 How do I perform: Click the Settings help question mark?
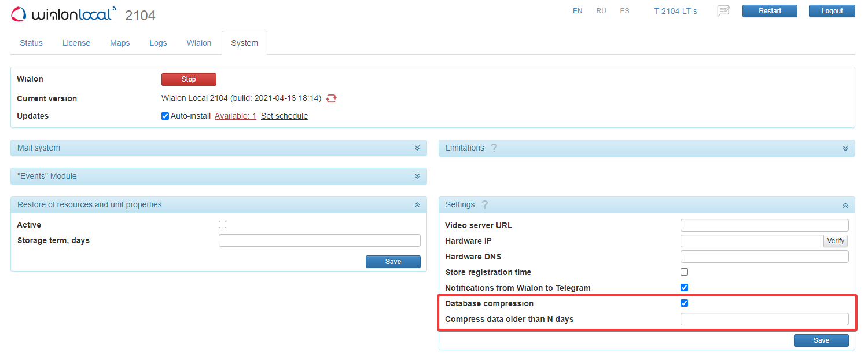(x=484, y=205)
